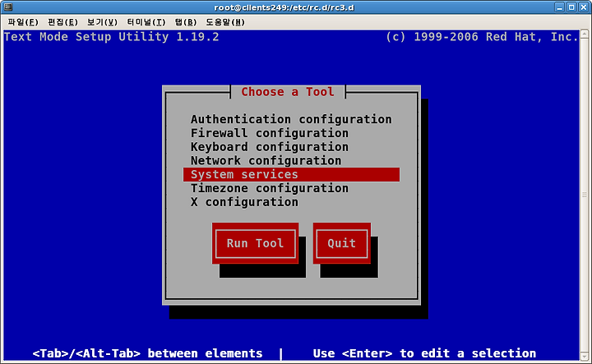The height and width of the screenshot is (364, 592).
Task: Choose Timezone configuration entry
Action: (x=291, y=188)
